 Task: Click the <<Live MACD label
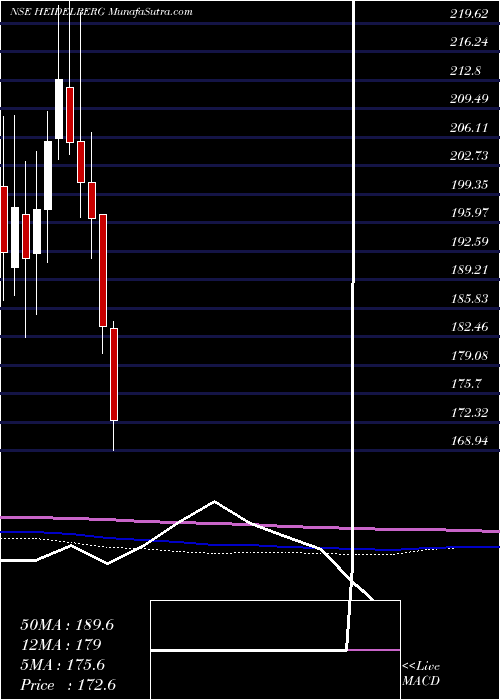[421, 674]
